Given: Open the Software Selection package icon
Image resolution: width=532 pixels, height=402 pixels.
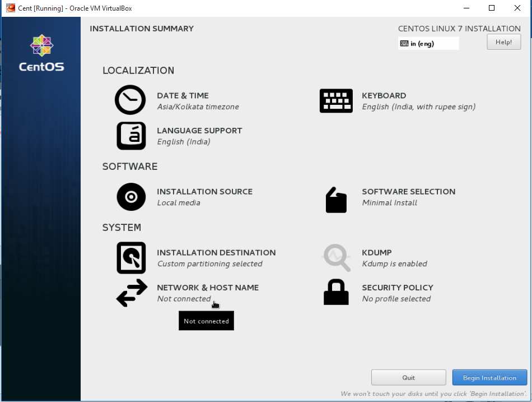Looking at the screenshot, I should pyautogui.click(x=336, y=200).
